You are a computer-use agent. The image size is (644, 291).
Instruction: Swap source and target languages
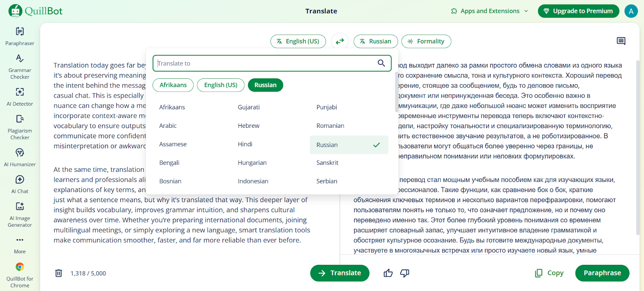[x=340, y=41]
